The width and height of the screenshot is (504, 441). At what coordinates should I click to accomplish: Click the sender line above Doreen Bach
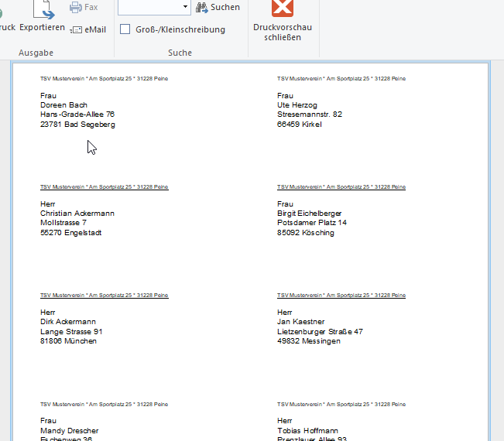[x=104, y=79]
